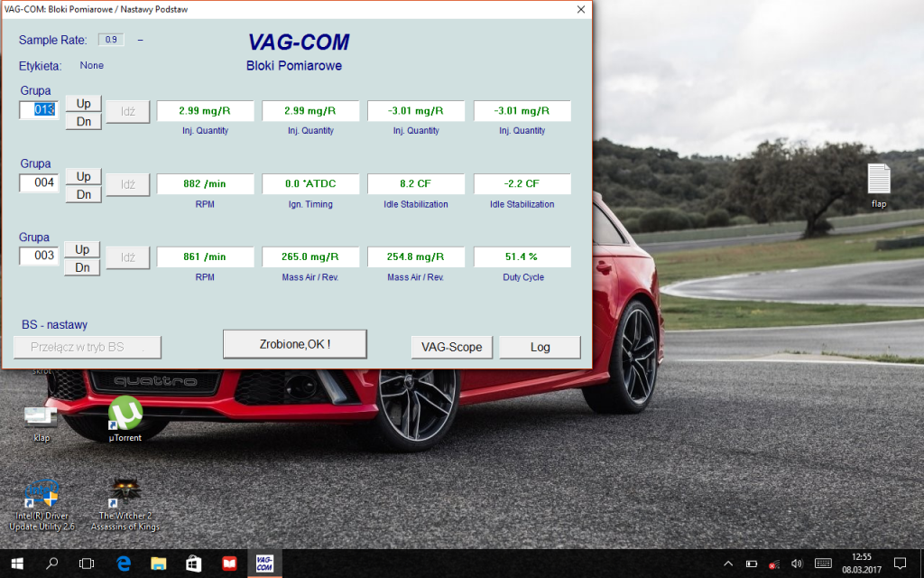The width and height of the screenshot is (924, 578).
Task: Show hidden system tray icons
Action: coord(728,564)
